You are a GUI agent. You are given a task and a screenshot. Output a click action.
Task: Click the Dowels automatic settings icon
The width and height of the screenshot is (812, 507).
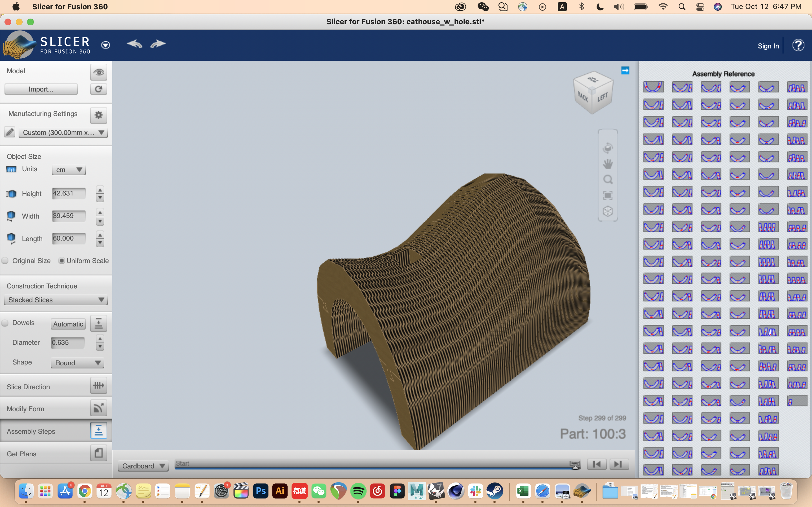point(98,324)
